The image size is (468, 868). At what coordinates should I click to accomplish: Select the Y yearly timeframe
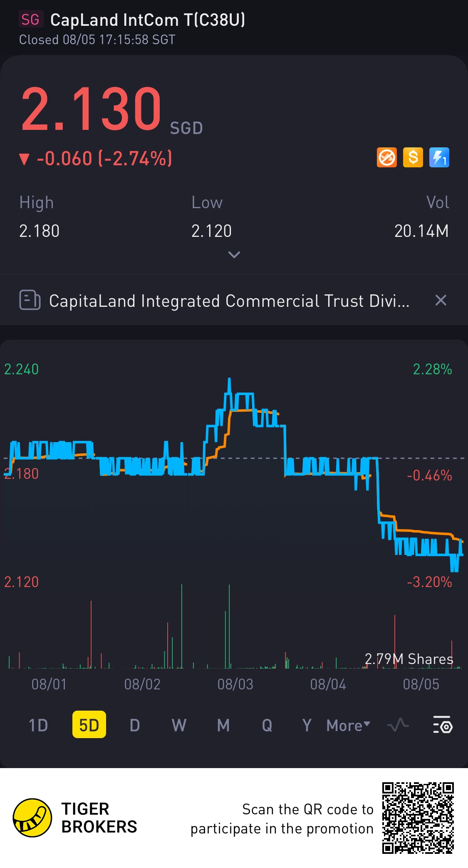[307, 725]
